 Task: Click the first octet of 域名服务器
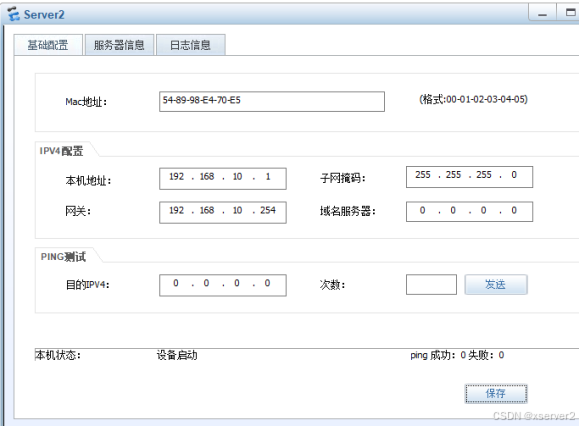(x=422, y=211)
